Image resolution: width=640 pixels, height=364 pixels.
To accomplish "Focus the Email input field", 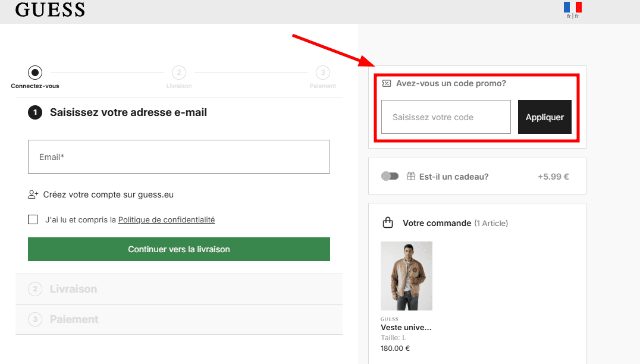I will point(178,157).
